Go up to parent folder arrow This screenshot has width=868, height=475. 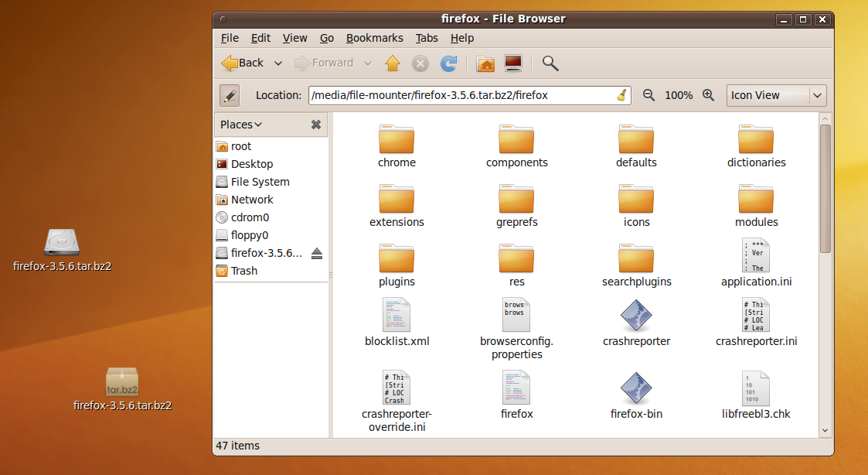393,63
